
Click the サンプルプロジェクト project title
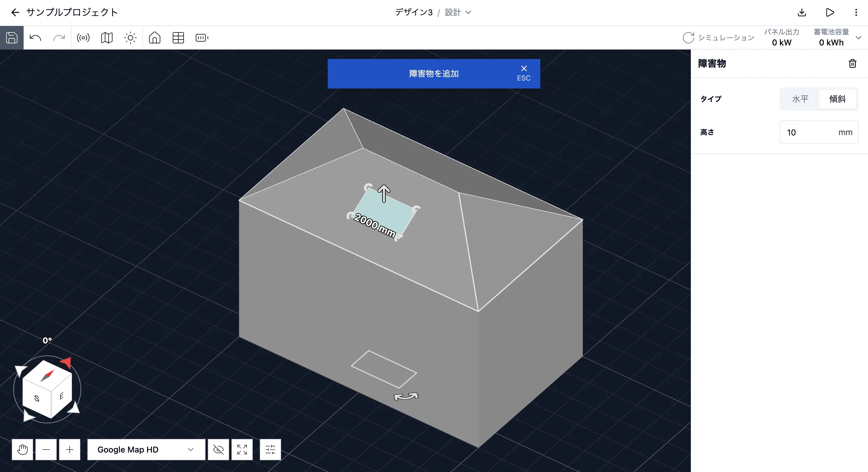72,12
